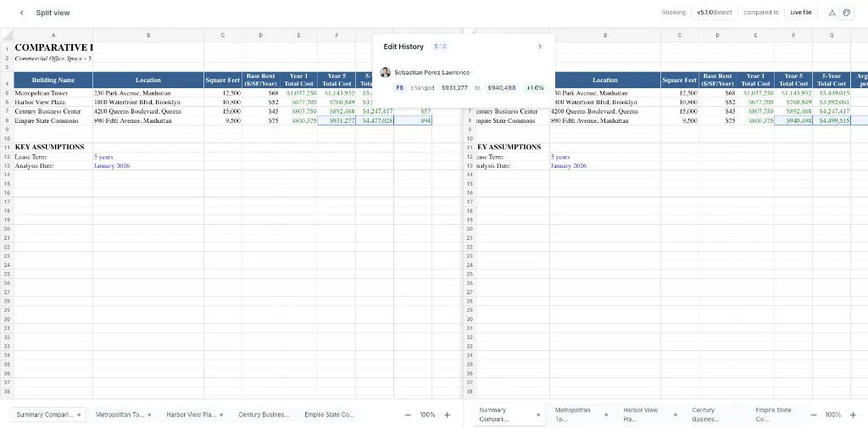This screenshot has height=429, width=868.
Task: Zoom in on the right pane with plus
Action: click(853, 415)
